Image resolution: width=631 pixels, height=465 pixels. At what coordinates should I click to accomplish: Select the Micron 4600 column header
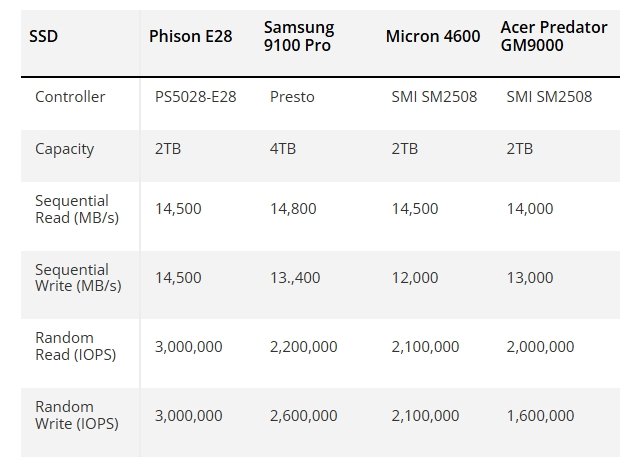pyautogui.click(x=433, y=36)
